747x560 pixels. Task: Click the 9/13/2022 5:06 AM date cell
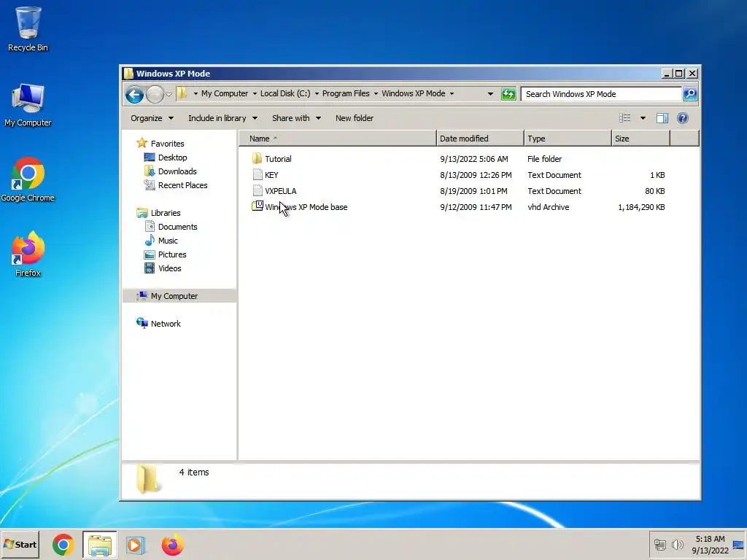coord(474,158)
